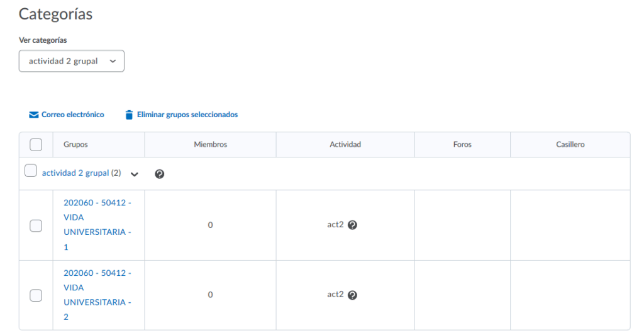Select checkbox for VIDA UNIVERSITARIA - 2 group
Image resolution: width=644 pixels, height=335 pixels.
pos(36,295)
